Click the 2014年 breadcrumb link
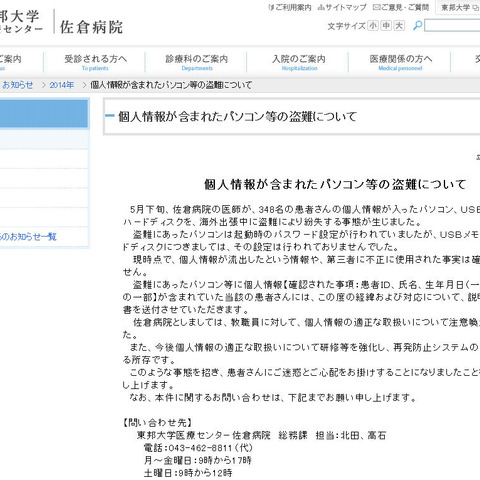The width and height of the screenshot is (480, 480). pyautogui.click(x=62, y=85)
